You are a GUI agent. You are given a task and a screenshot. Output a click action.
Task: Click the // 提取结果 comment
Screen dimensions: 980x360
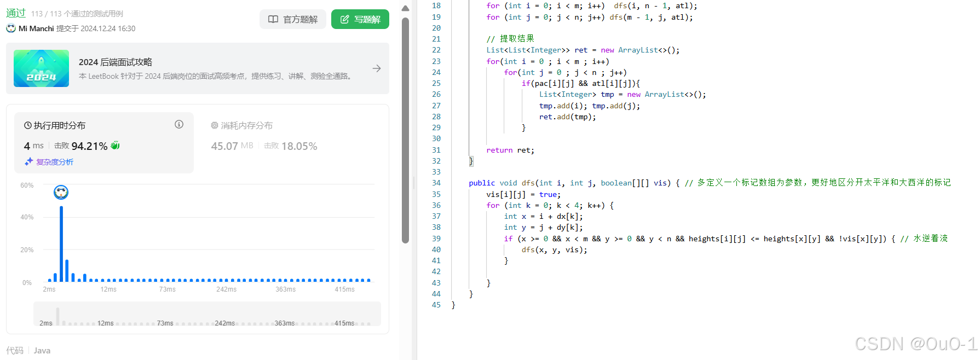coord(510,39)
